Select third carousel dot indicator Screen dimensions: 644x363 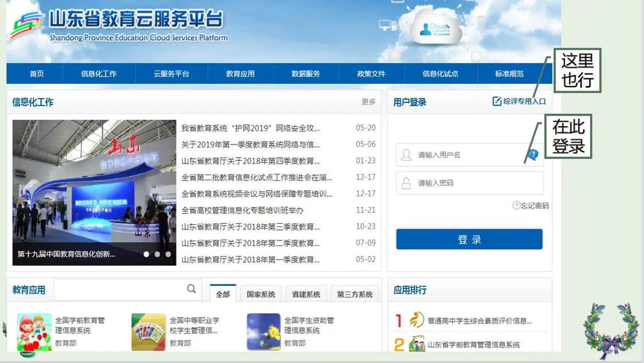pos(168,254)
